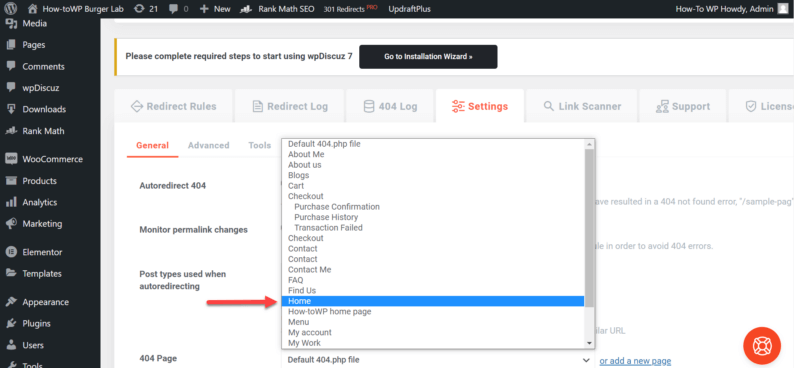Click Admin avatar in top bar

point(783,9)
